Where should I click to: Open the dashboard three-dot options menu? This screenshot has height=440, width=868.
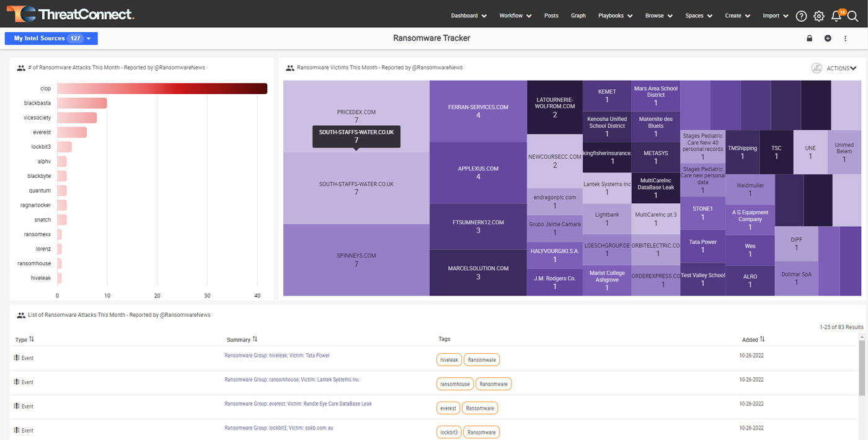click(845, 38)
